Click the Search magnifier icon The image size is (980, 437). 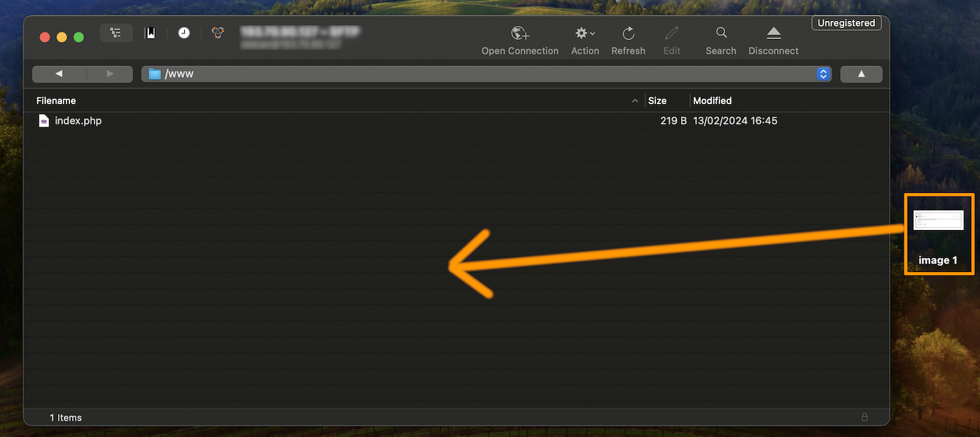point(721,33)
